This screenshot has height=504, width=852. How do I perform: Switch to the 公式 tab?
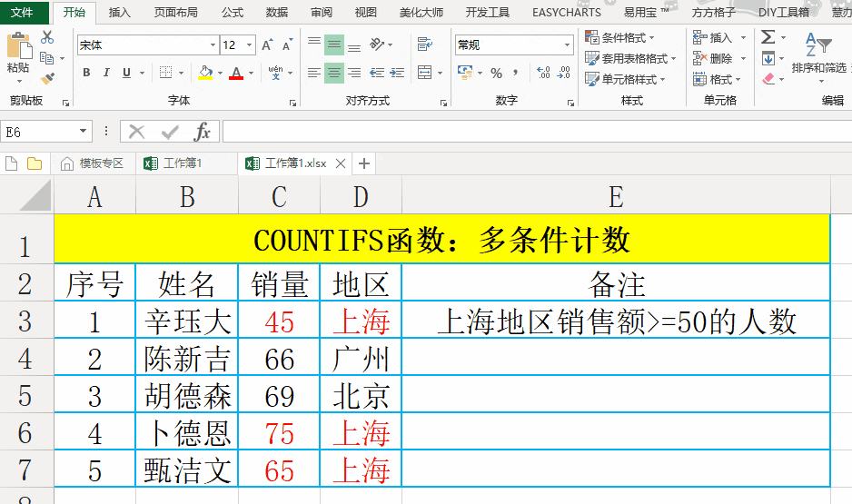coord(232,12)
